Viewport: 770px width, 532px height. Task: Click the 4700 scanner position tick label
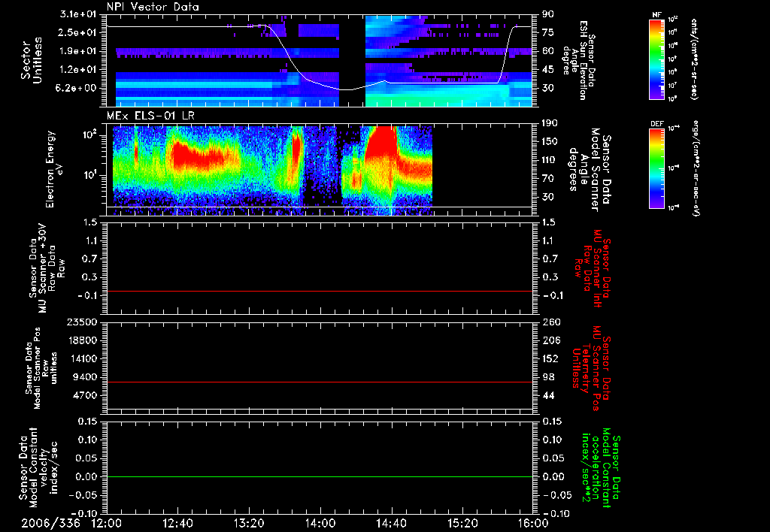[85, 395]
